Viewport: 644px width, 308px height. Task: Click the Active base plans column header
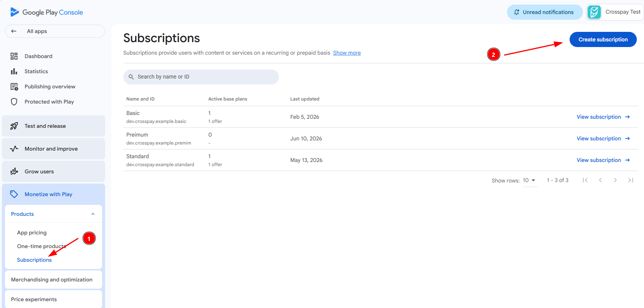coord(228,99)
